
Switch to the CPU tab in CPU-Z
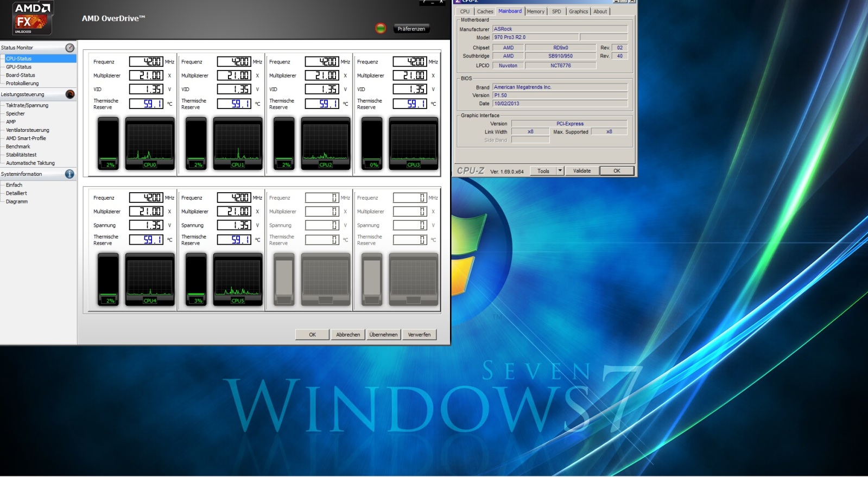tap(465, 11)
